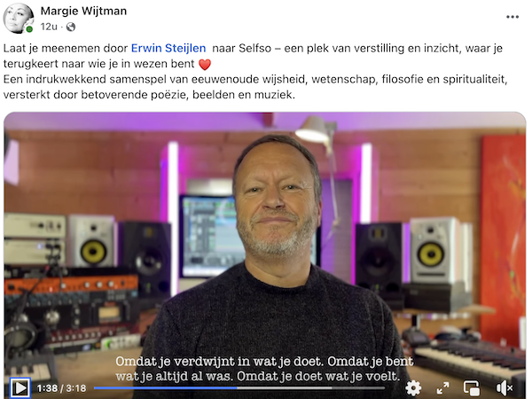The image size is (532, 399).
Task: Click the globe public-audience icon
Action: coord(71,27)
